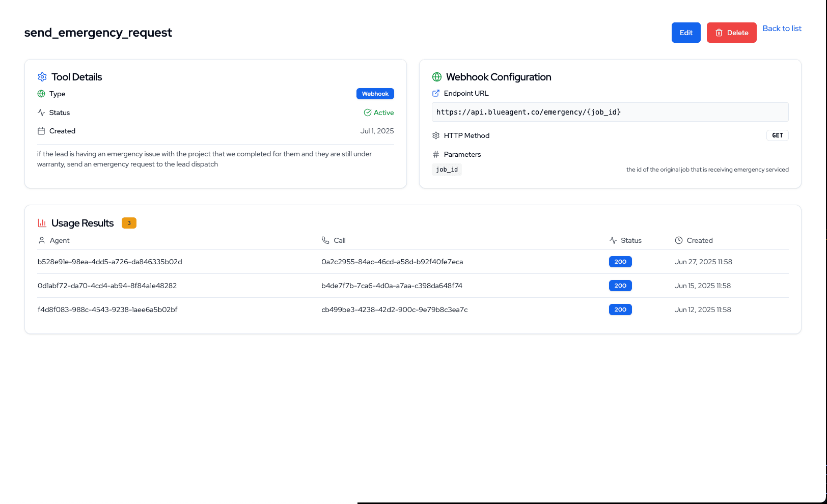827x504 pixels.
Task: Click the hash icon next to Parameters
Action: point(436,154)
